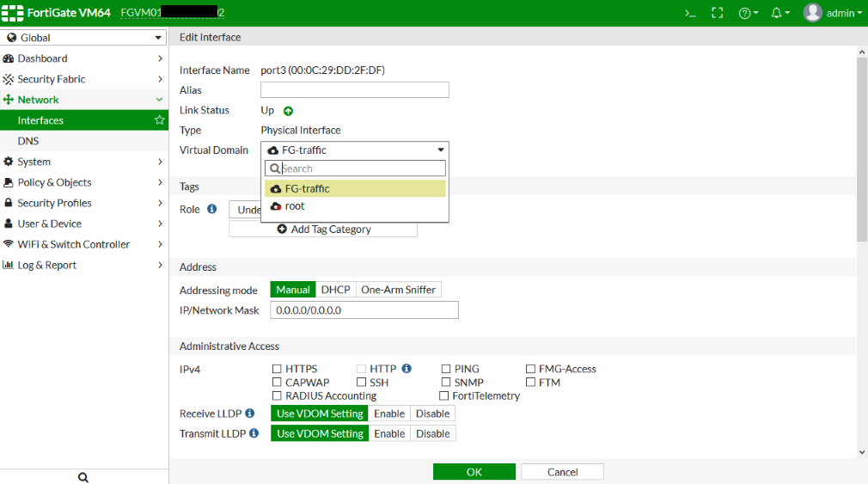The height and width of the screenshot is (484, 868).
Task: Click the FortiGate logo icon
Action: point(12,13)
